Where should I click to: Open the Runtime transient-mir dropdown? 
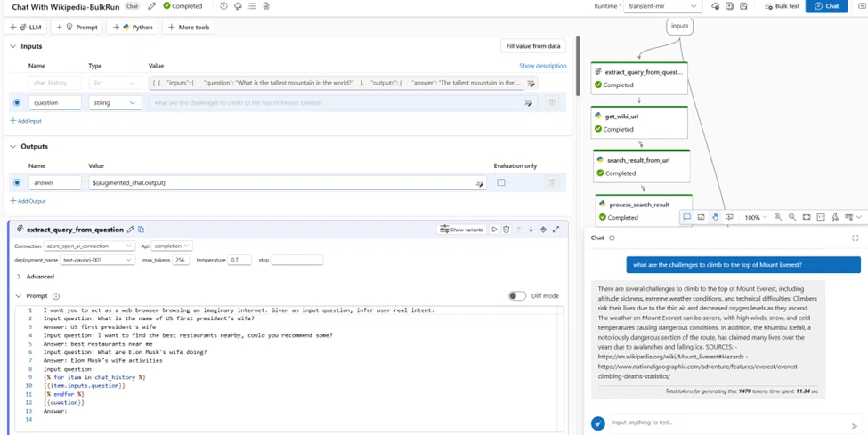pyautogui.click(x=663, y=6)
